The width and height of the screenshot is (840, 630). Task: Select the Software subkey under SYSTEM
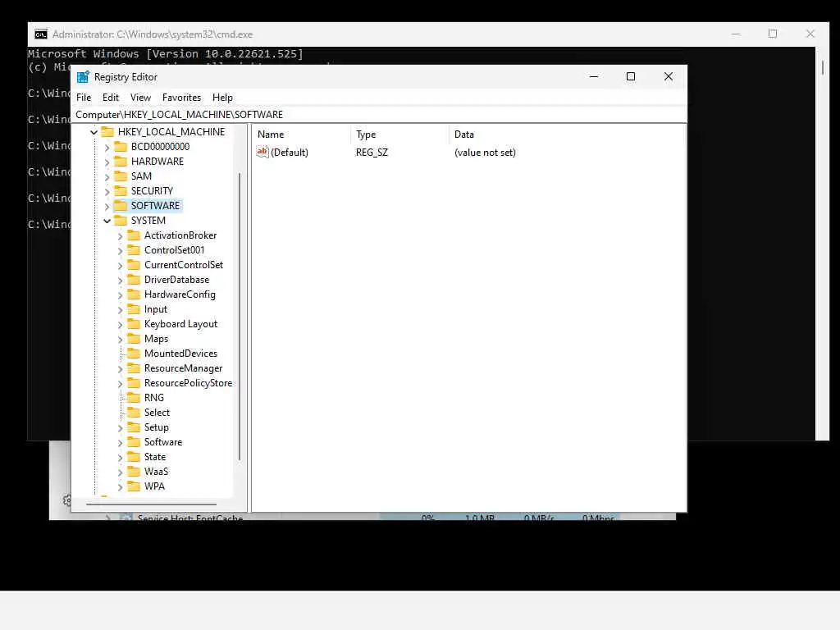(x=163, y=442)
